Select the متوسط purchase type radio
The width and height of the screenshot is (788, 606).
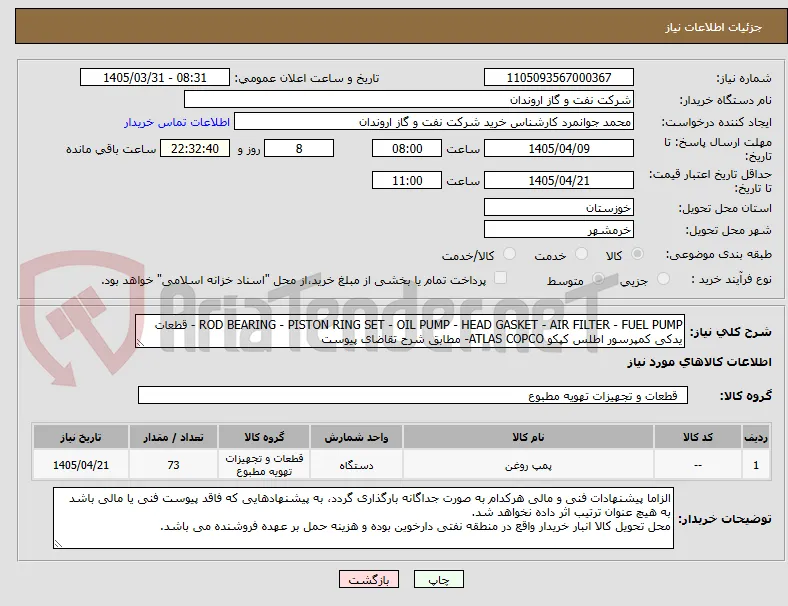[x=598, y=278]
